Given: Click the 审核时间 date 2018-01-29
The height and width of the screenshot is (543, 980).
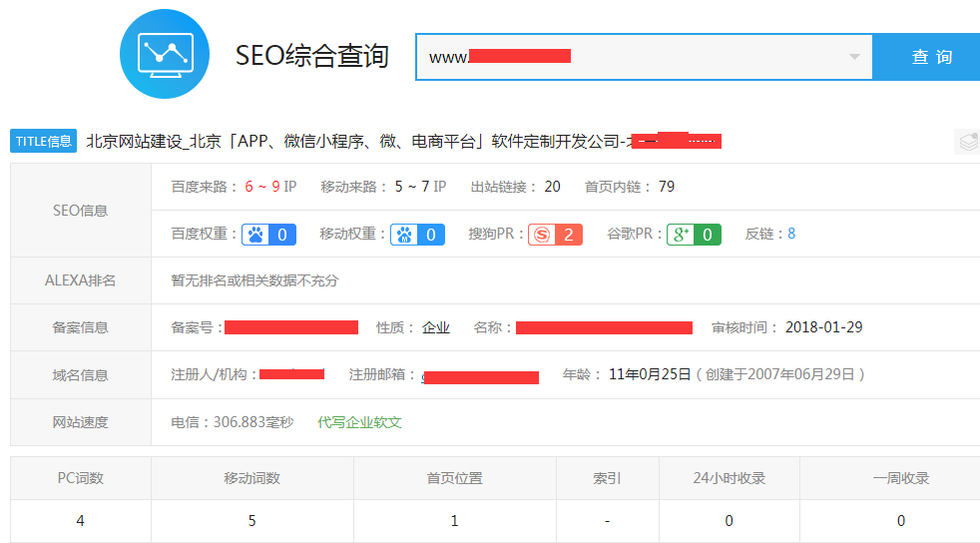Looking at the screenshot, I should click(823, 327).
